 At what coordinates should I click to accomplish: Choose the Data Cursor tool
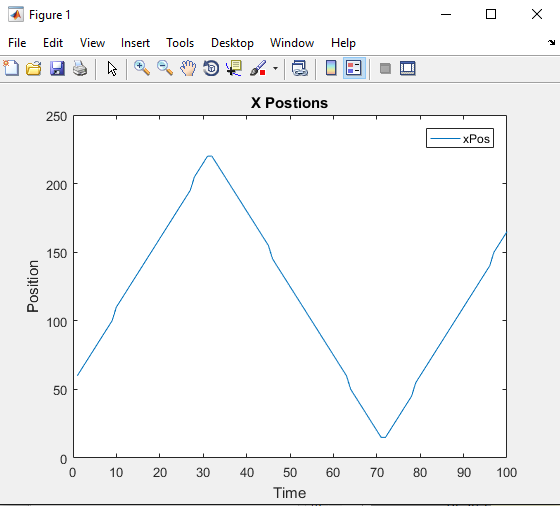[234, 68]
